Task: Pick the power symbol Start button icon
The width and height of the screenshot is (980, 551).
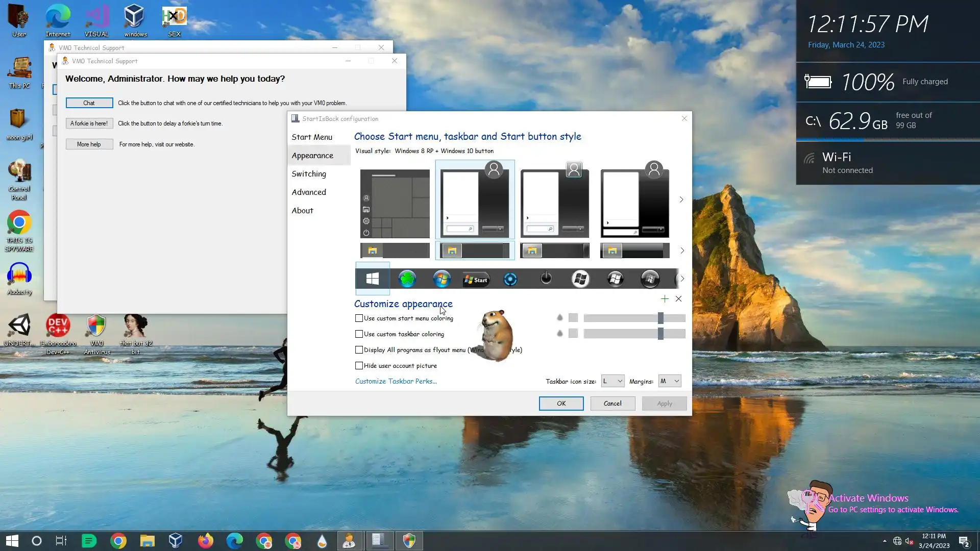Action: tap(546, 279)
